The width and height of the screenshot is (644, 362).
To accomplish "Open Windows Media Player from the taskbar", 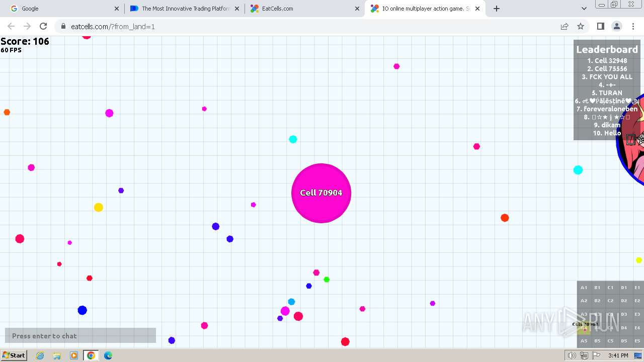I will click(x=74, y=355).
